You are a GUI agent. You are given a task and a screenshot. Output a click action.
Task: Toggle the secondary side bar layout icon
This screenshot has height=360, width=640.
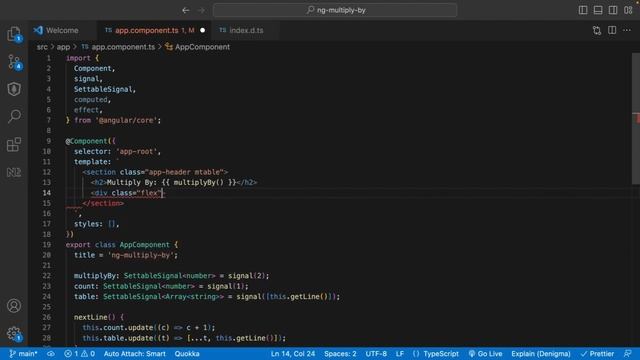[613, 10]
